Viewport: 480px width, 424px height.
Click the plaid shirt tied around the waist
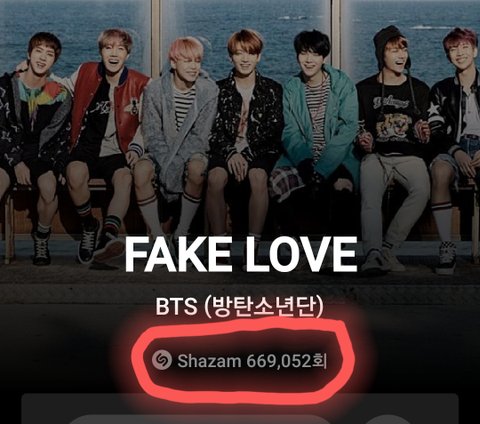click(x=287, y=182)
